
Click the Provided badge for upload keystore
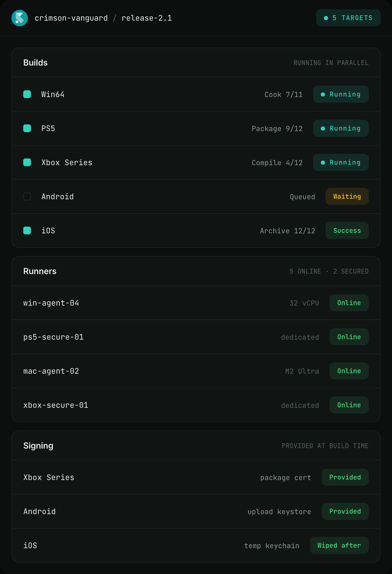click(345, 511)
